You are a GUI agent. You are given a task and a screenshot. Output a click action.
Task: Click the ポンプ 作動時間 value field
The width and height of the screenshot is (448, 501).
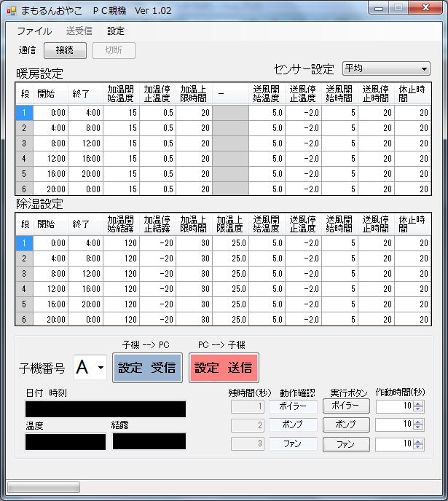395,425
